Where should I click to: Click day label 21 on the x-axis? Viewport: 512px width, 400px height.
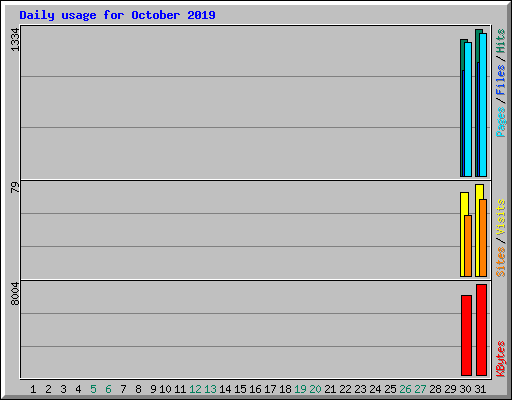point(330,389)
